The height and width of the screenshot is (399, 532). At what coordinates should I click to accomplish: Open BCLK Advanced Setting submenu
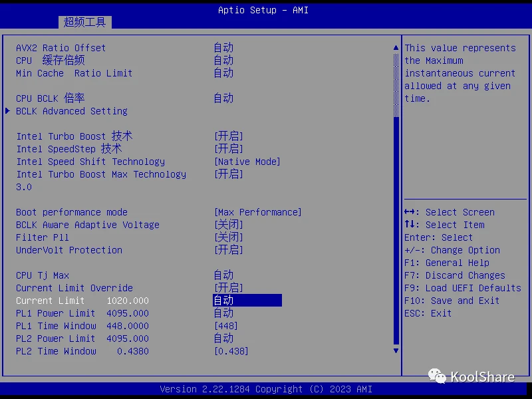point(72,111)
